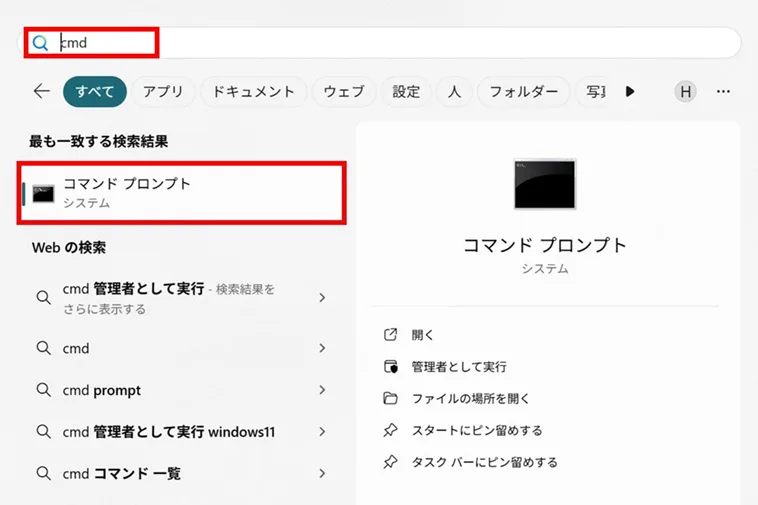758x505 pixels.
Task: Click the H user profile avatar
Action: pos(685,91)
